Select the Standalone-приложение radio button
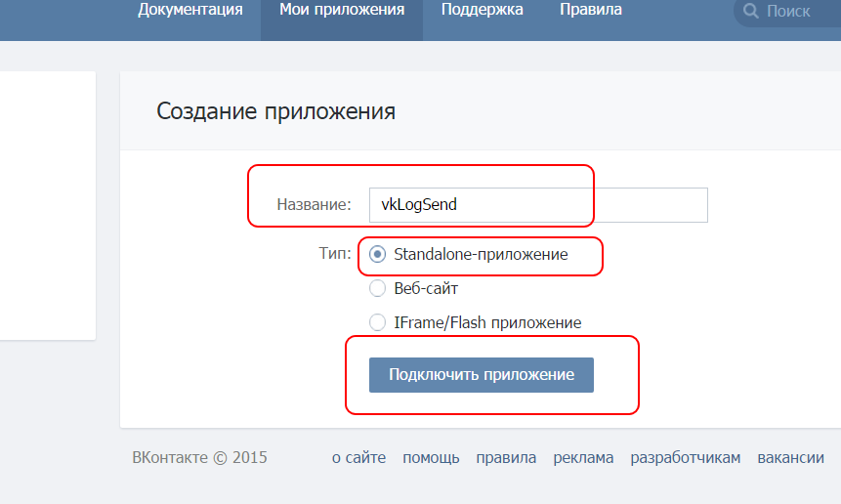The image size is (841, 504). pos(378,254)
